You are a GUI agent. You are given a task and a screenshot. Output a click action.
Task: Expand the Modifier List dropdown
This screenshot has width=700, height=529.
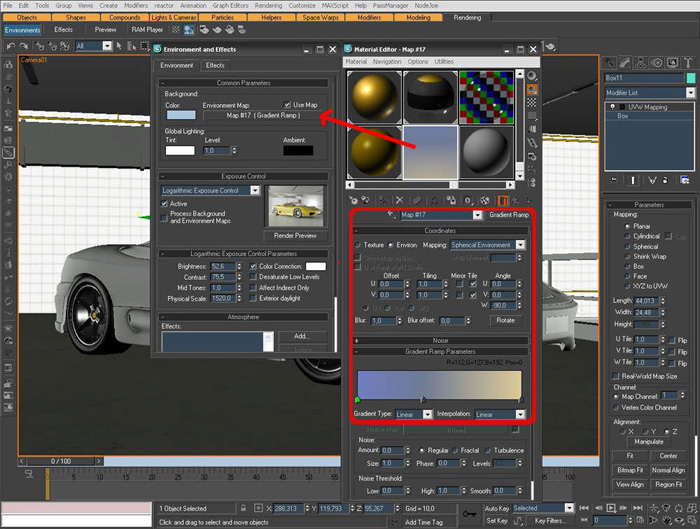coord(692,93)
